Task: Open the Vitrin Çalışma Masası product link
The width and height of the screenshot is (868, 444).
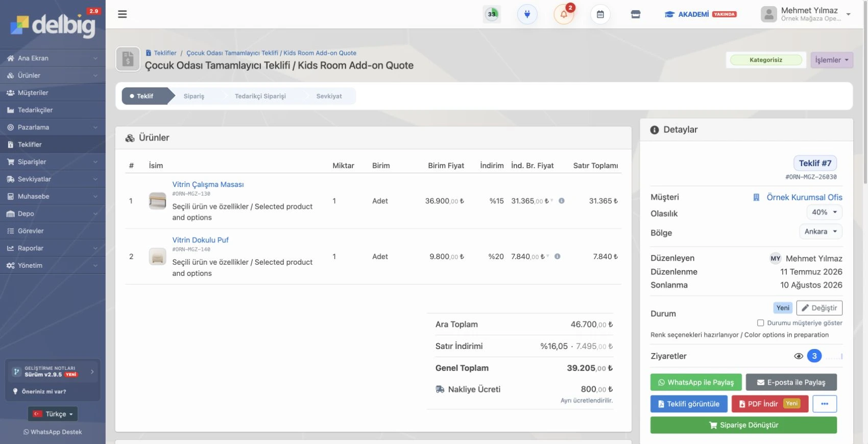Action: click(x=208, y=184)
